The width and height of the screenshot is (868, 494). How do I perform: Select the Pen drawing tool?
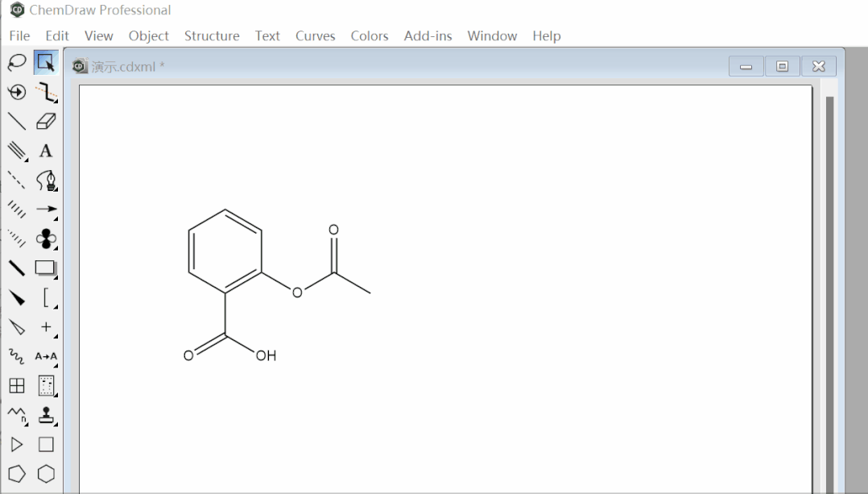click(46, 180)
